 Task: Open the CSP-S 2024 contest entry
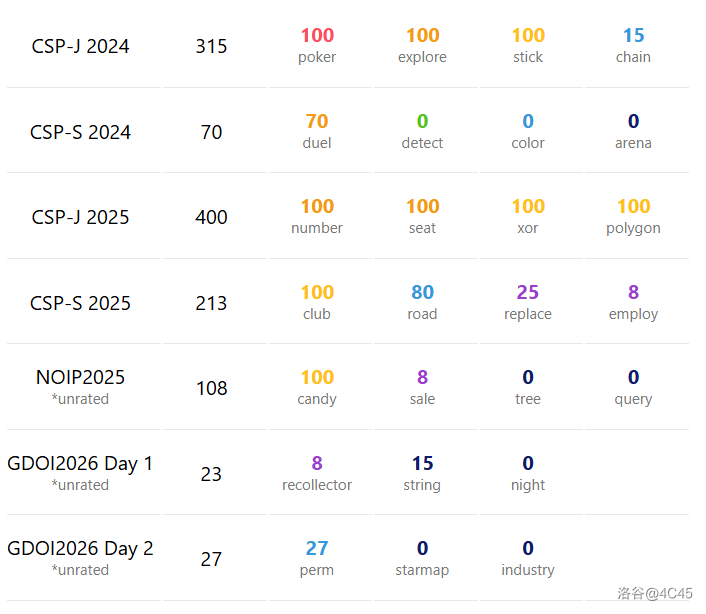click(x=80, y=132)
